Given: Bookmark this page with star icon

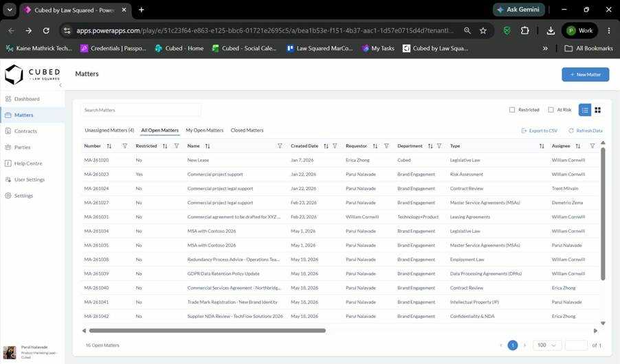Looking at the screenshot, I should [x=483, y=30].
